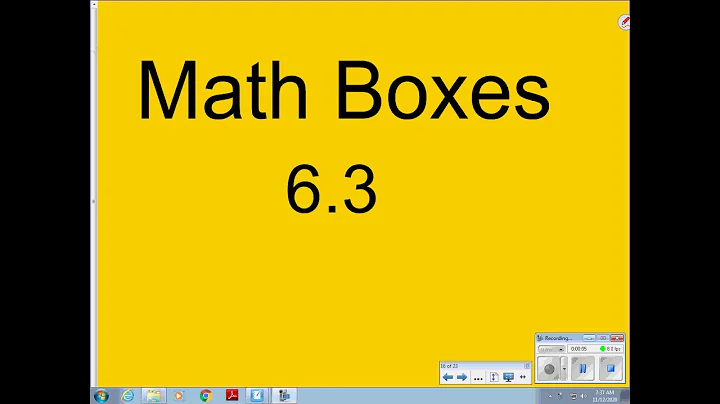Viewport: 720px width, 404px height.
Task: Open Windows Explorer folder from taskbar
Action: [153, 395]
